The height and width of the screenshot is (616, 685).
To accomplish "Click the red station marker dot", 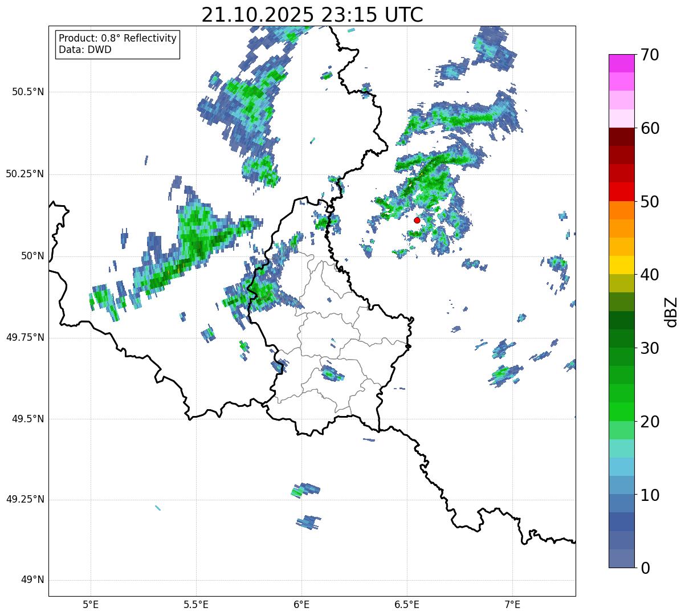I will pos(417,220).
